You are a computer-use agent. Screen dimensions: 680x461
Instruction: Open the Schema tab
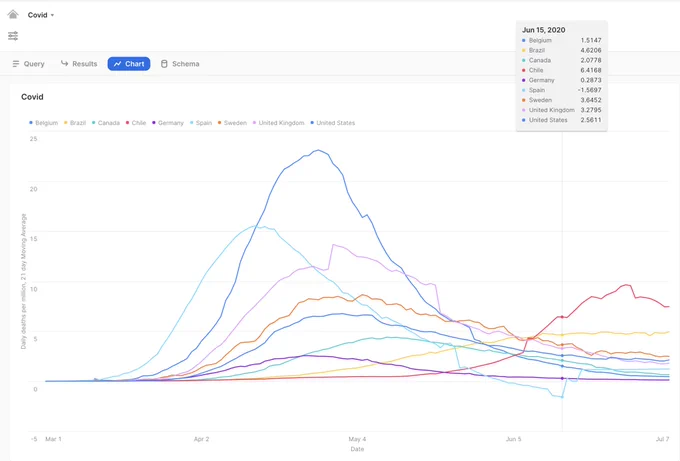pos(180,64)
